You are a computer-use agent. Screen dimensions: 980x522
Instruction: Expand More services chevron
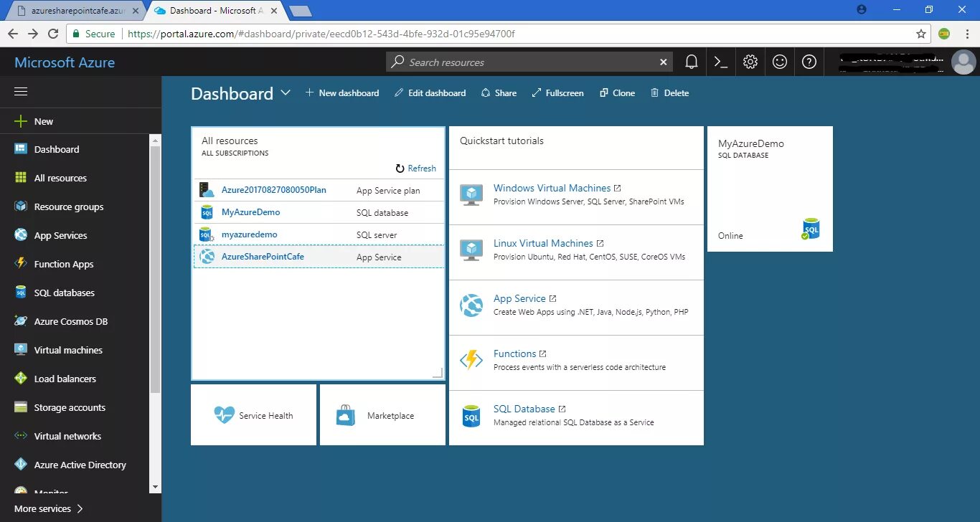click(x=80, y=508)
